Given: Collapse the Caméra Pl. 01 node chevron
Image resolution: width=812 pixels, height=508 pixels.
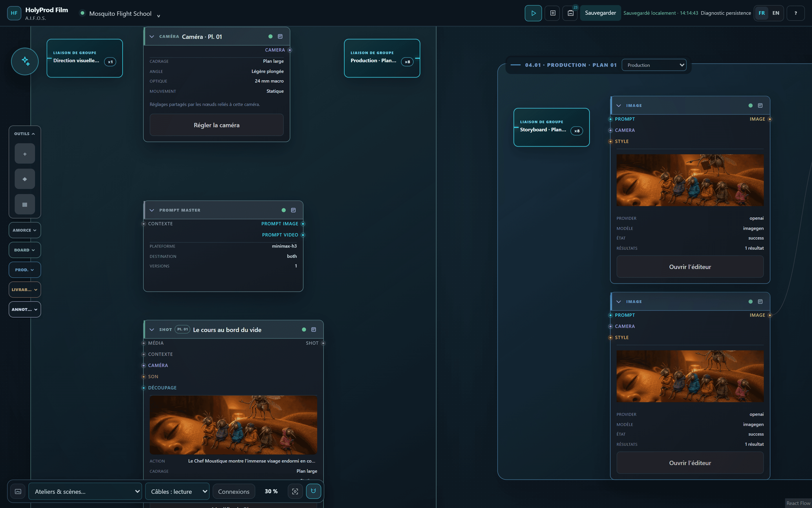Looking at the screenshot, I should coord(152,36).
